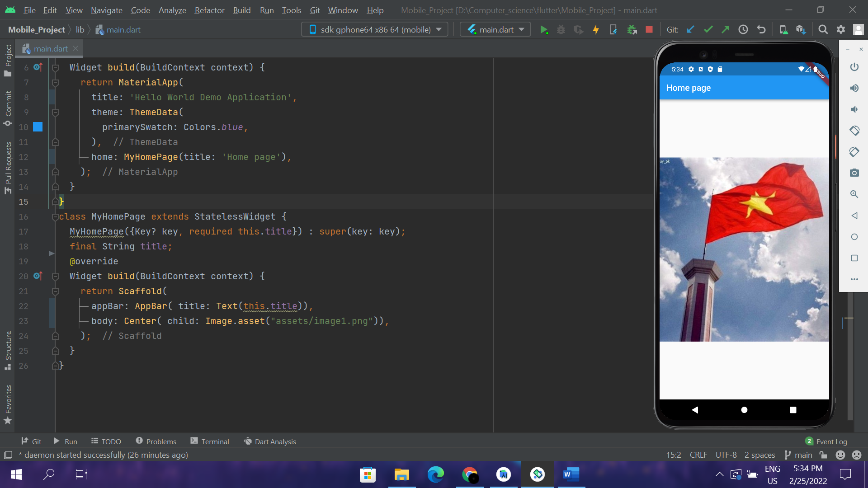This screenshot has height=488, width=868.
Task: Select the main.dart editor tab
Action: click(x=49, y=48)
